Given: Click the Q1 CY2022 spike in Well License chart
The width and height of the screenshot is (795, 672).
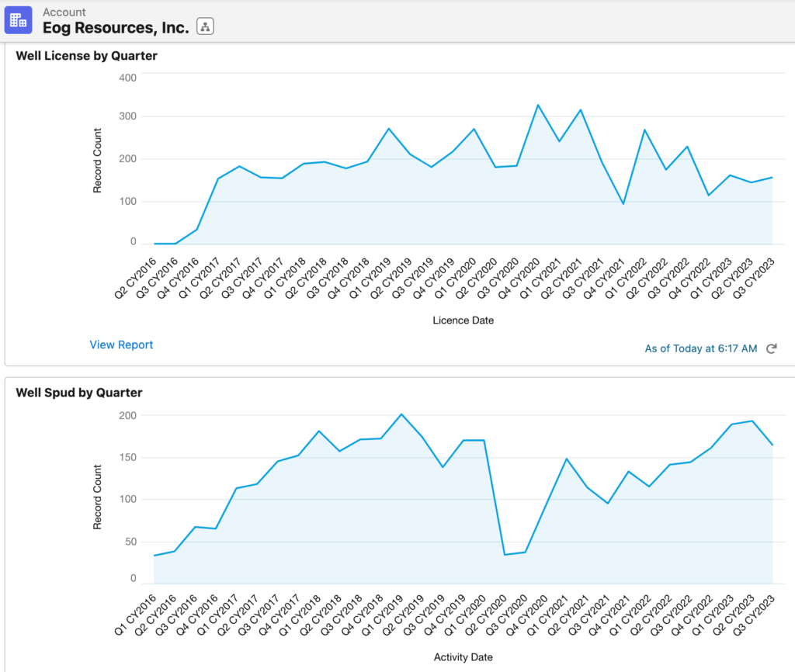Looking at the screenshot, I should pyautogui.click(x=645, y=130).
